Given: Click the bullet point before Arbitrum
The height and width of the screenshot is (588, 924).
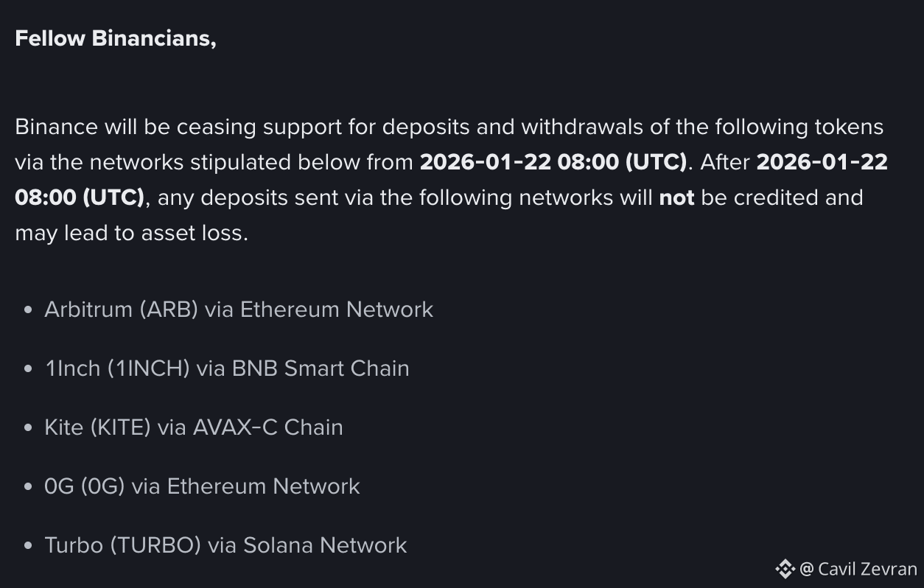Looking at the screenshot, I should [x=28, y=310].
